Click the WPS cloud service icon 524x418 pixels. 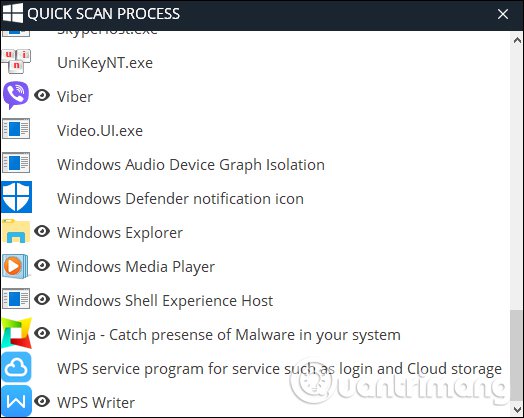coord(16,367)
